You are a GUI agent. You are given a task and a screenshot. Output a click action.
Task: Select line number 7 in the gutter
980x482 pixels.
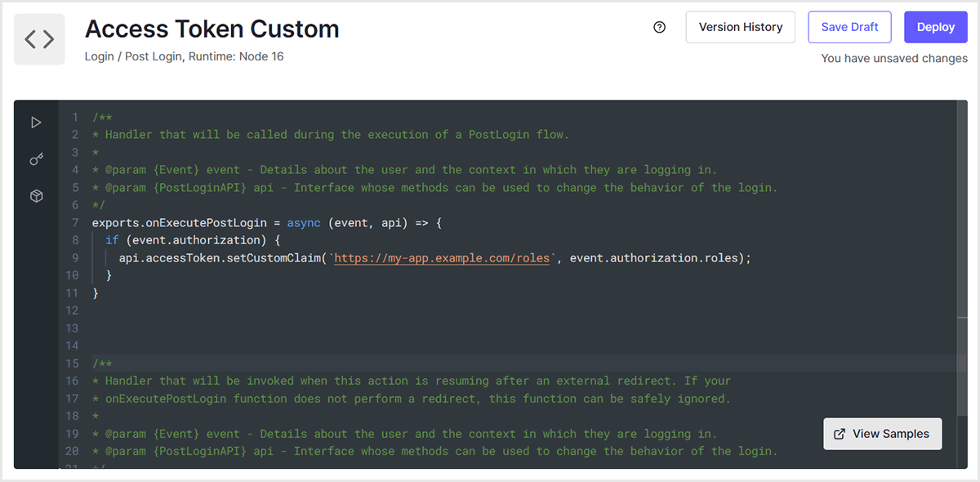click(75, 223)
